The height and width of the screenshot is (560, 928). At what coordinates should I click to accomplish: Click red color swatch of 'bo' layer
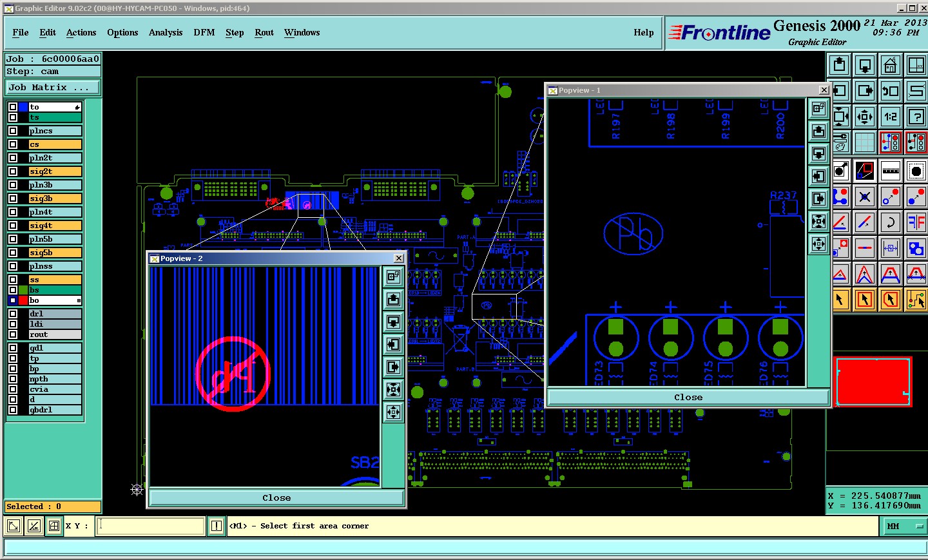point(23,300)
